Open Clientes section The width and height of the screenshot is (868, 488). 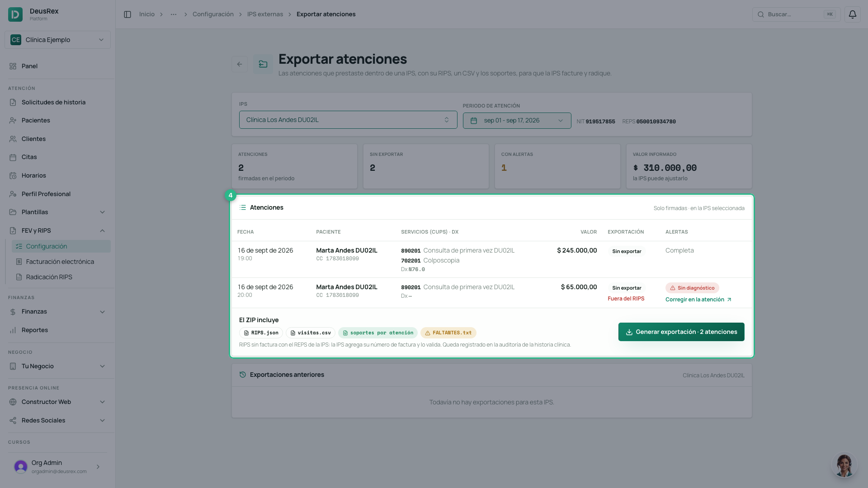coord(57,139)
